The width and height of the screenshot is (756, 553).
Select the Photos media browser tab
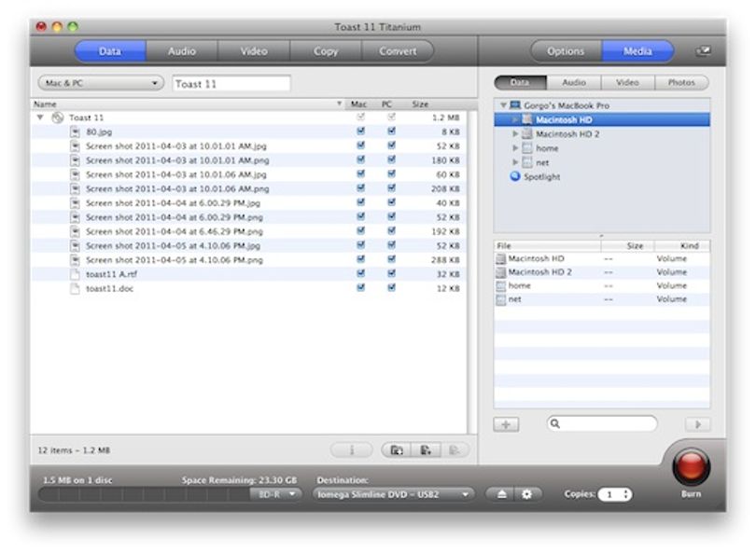click(681, 82)
